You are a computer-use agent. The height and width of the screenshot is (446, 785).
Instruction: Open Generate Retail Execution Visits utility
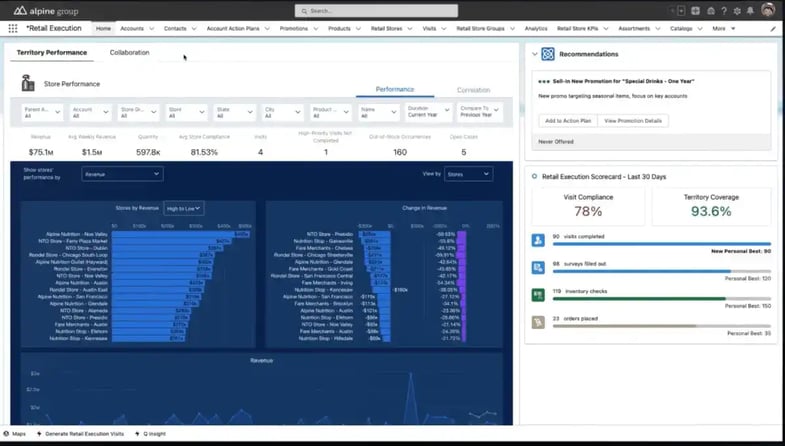[x=81, y=434]
